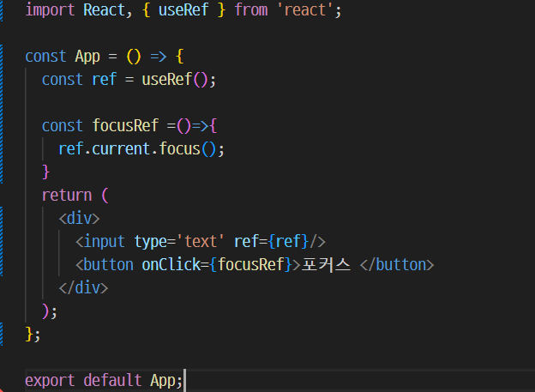Click closing '</div>' tag
Image resolution: width=535 pixels, height=392 pixels.
83,288
